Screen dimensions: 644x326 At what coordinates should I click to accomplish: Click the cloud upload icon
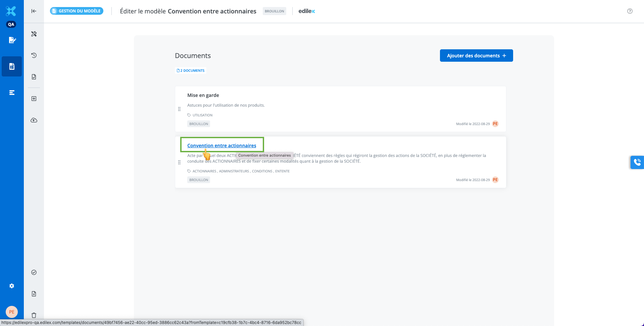(34, 120)
